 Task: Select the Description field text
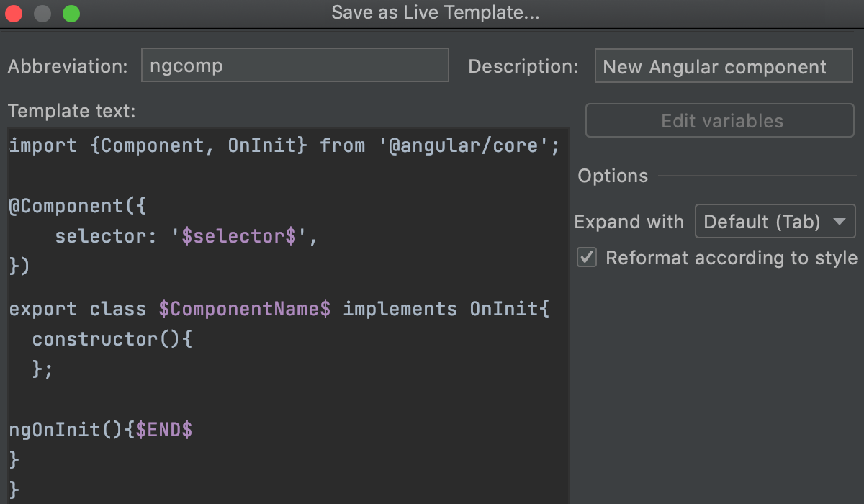(x=723, y=66)
